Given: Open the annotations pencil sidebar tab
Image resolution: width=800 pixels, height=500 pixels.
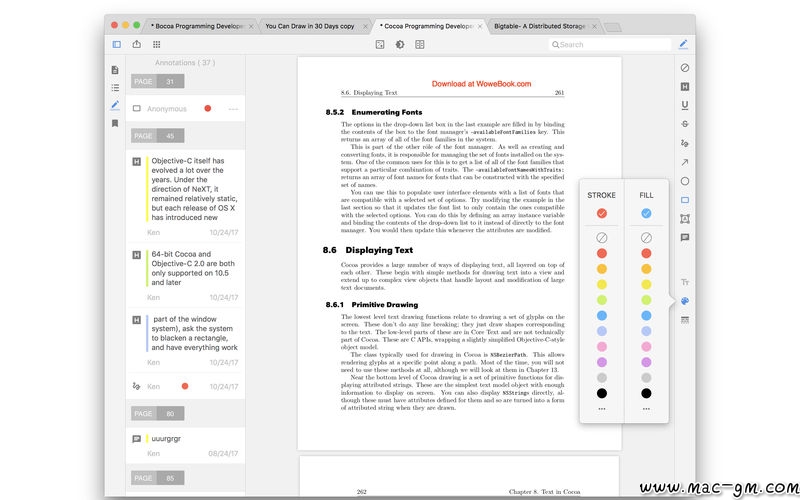Looking at the screenshot, I should coord(115,106).
